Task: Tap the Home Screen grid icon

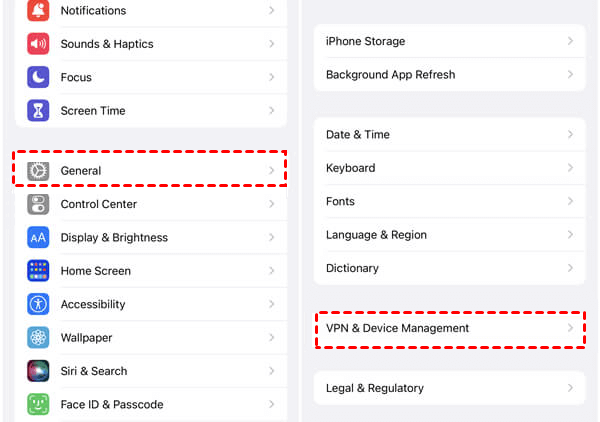Action: [38, 271]
